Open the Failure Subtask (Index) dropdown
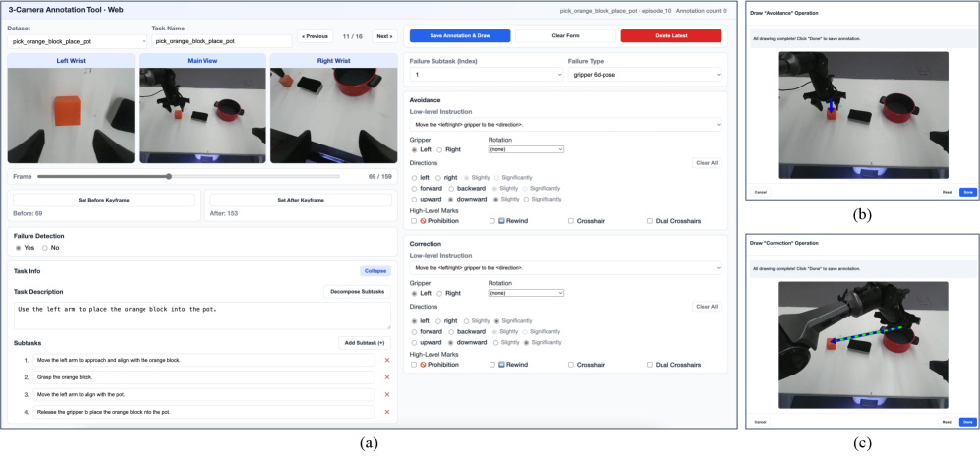Screen dimensions: 980x462 click(486, 74)
